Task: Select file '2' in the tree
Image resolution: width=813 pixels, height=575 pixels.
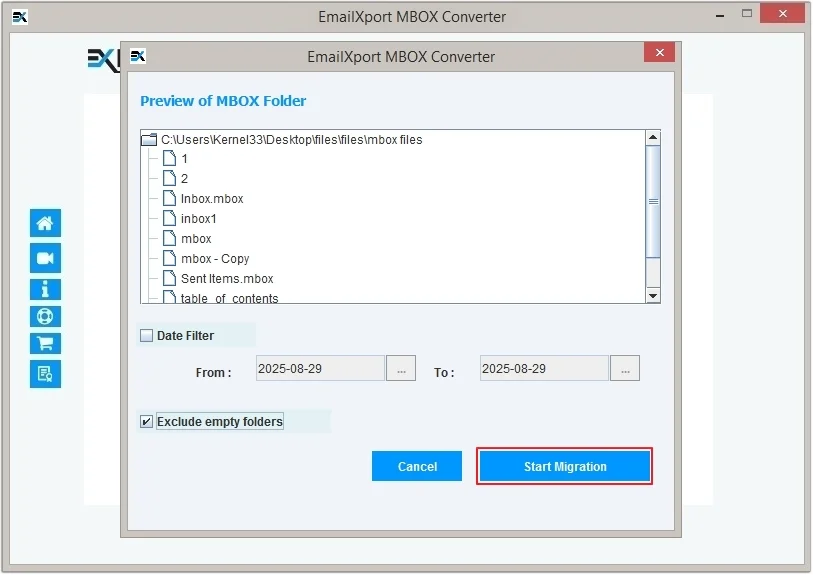Action: (184, 179)
